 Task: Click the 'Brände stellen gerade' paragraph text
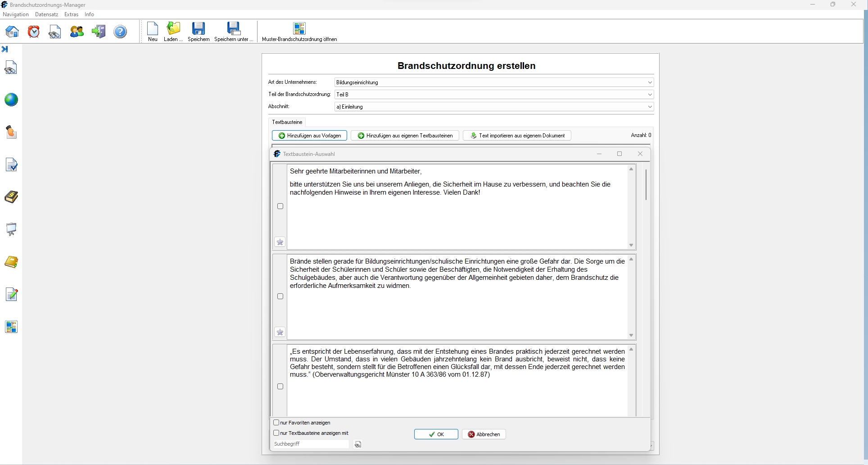457,274
